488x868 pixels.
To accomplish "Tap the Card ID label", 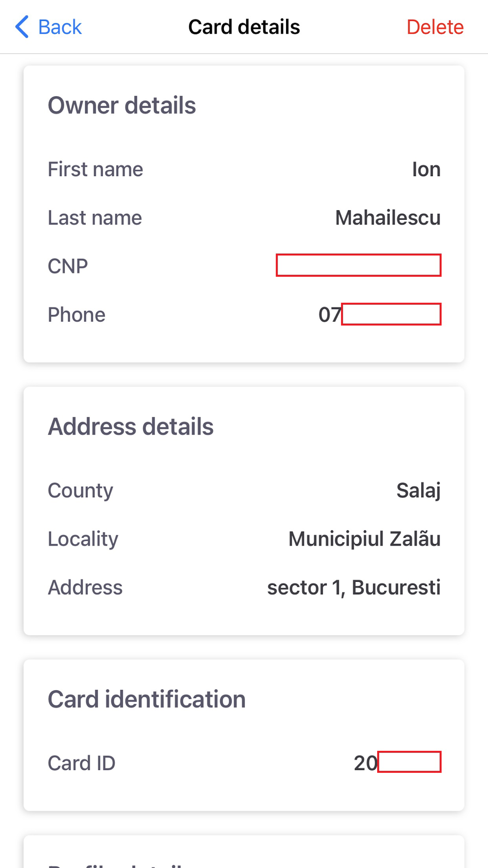I will pos(81,763).
